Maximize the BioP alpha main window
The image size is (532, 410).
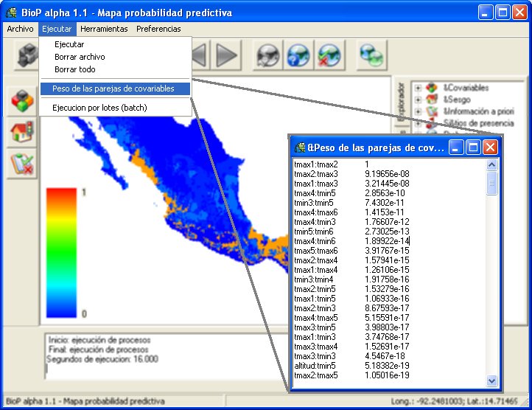tap(503, 13)
